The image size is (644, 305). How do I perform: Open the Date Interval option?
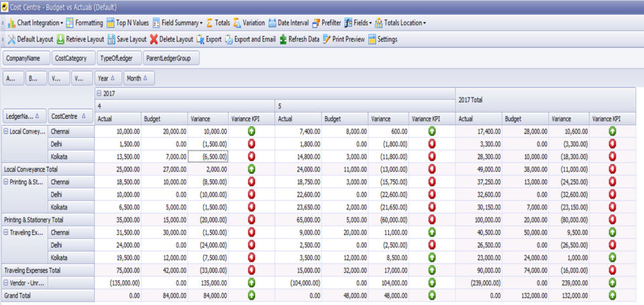pos(272,23)
